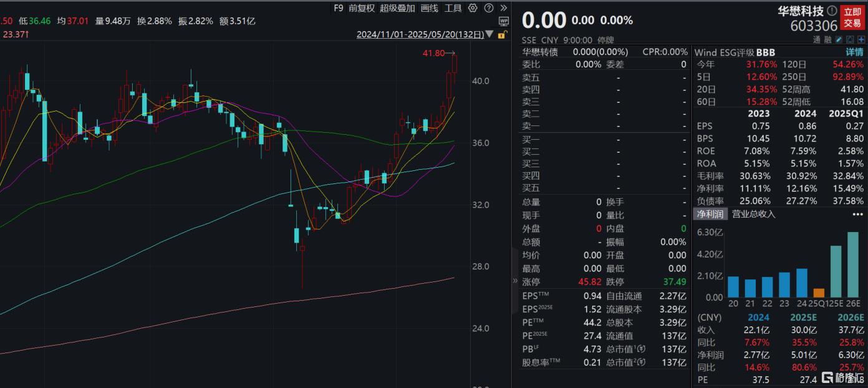
Task: Click stock code 603306
Action: coord(814,26)
